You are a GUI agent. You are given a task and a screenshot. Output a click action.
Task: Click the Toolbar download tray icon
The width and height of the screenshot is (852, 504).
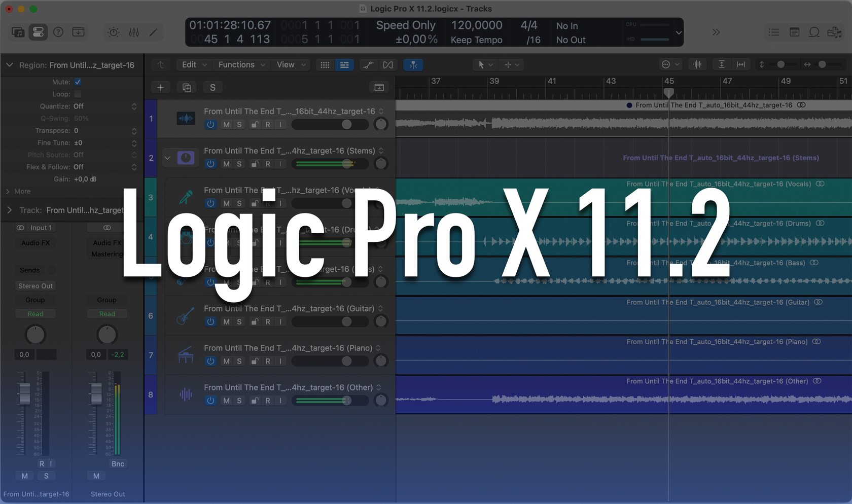point(78,32)
